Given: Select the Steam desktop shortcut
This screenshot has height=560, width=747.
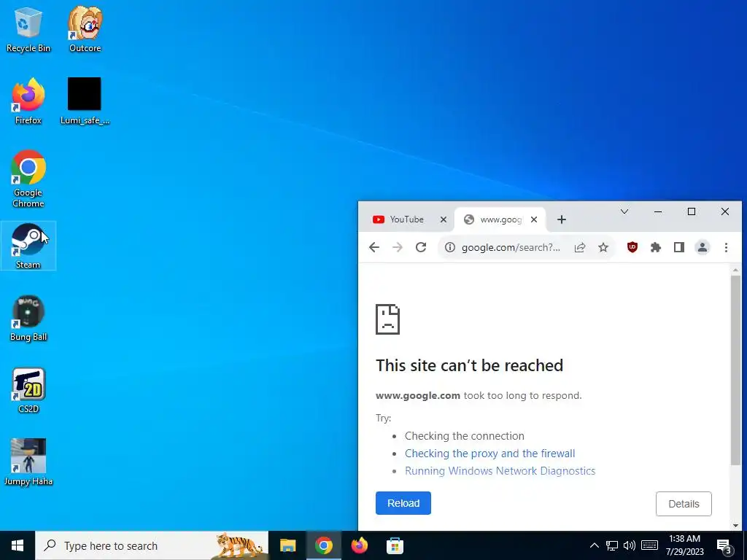Looking at the screenshot, I should (x=28, y=246).
